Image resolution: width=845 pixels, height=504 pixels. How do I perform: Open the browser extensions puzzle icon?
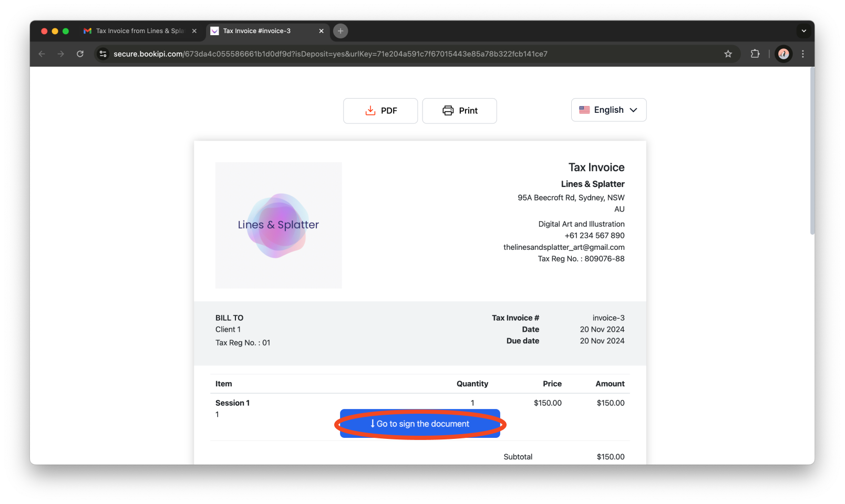click(755, 54)
